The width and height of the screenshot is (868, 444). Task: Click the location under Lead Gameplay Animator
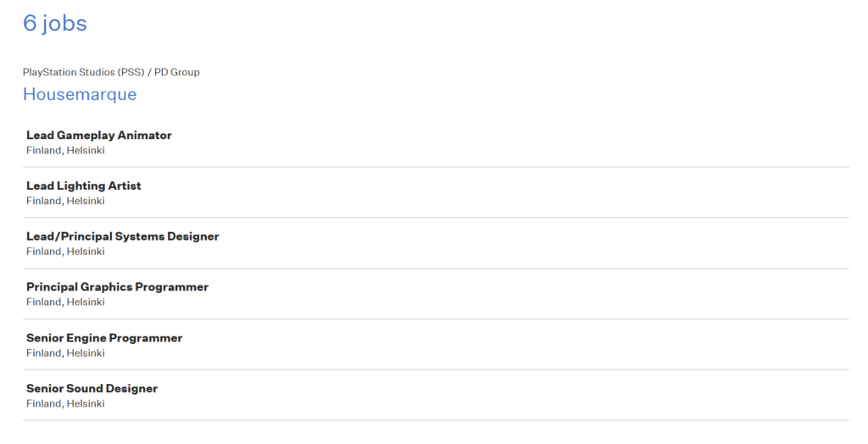65,151
